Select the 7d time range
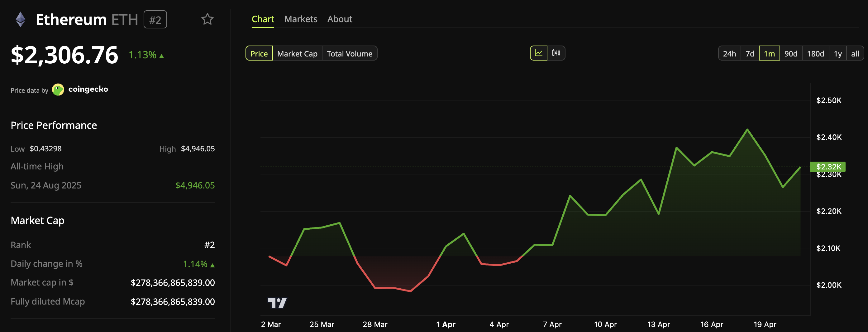Image resolution: width=868 pixels, height=332 pixels. [750, 53]
